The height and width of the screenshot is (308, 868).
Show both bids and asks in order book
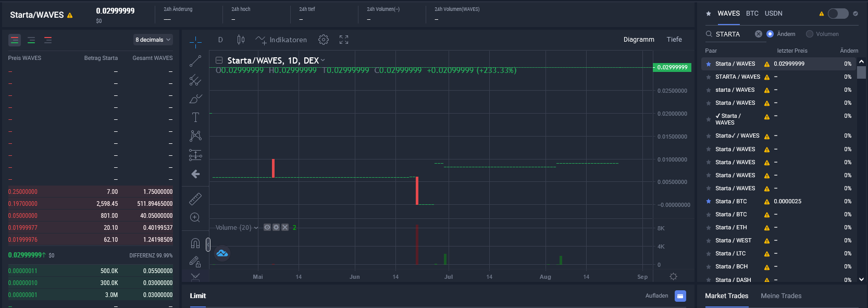click(x=15, y=40)
